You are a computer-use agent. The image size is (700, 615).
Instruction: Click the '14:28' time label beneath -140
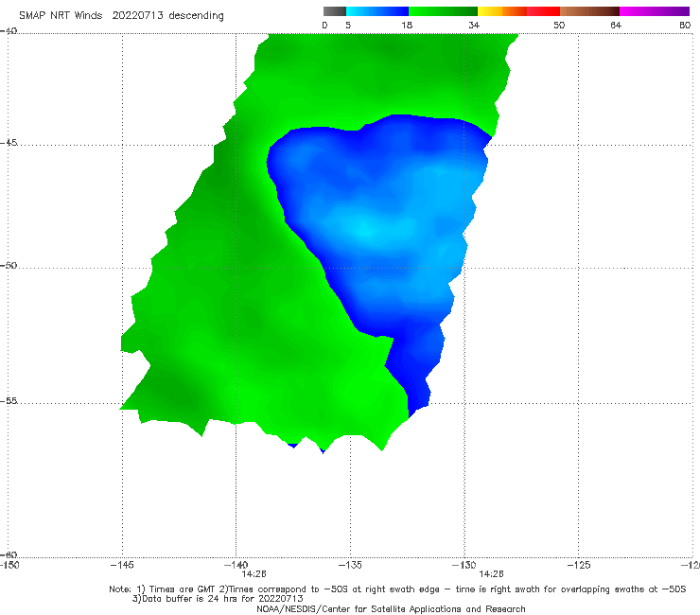click(x=254, y=574)
